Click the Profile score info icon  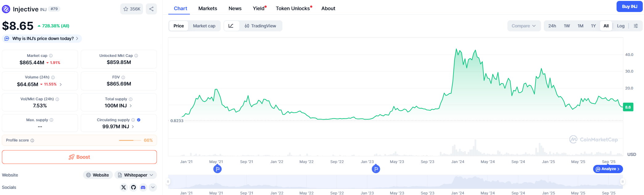click(x=32, y=141)
